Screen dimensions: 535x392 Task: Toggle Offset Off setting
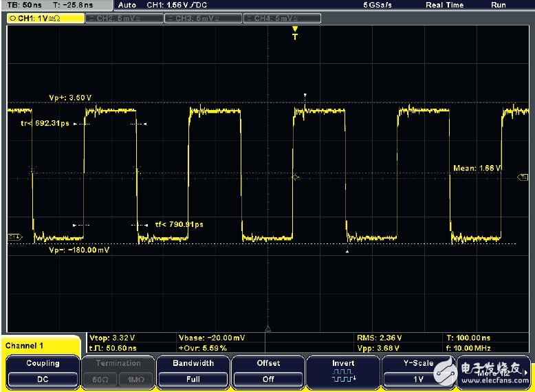[x=268, y=378]
